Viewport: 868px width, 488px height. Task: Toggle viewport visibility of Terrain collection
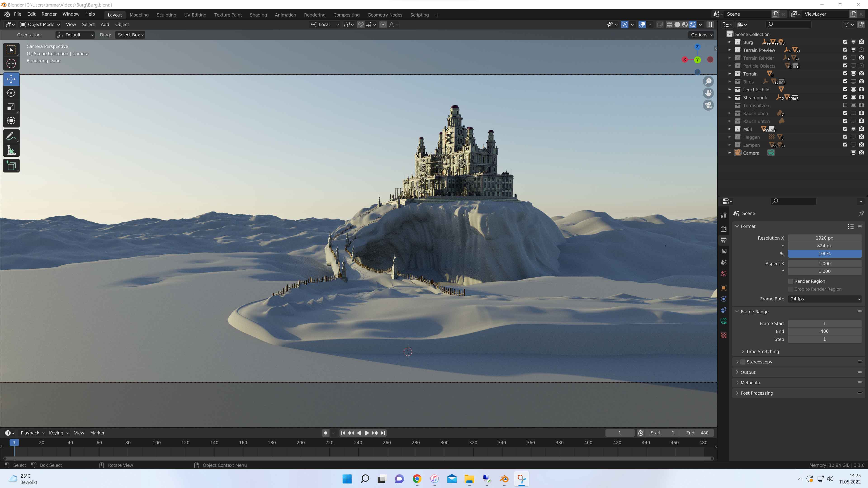click(x=853, y=74)
